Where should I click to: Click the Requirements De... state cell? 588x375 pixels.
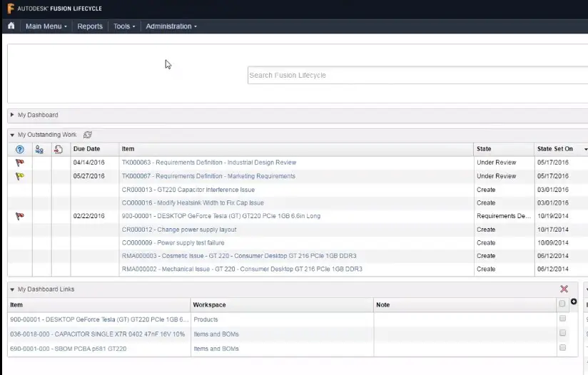[504, 216]
